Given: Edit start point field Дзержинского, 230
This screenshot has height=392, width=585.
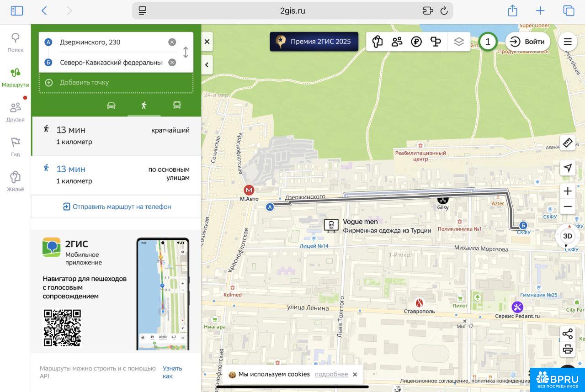Looking at the screenshot, I should (x=112, y=42).
